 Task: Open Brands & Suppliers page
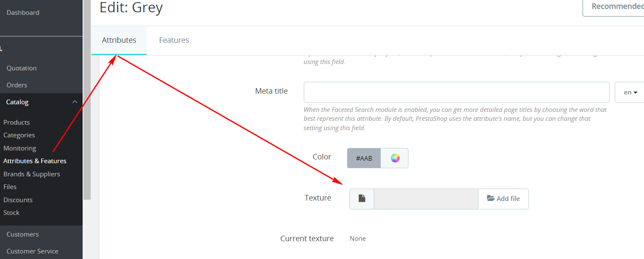click(x=31, y=174)
